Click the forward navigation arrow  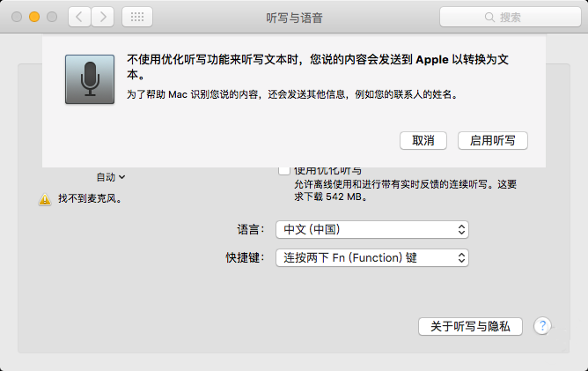click(103, 17)
